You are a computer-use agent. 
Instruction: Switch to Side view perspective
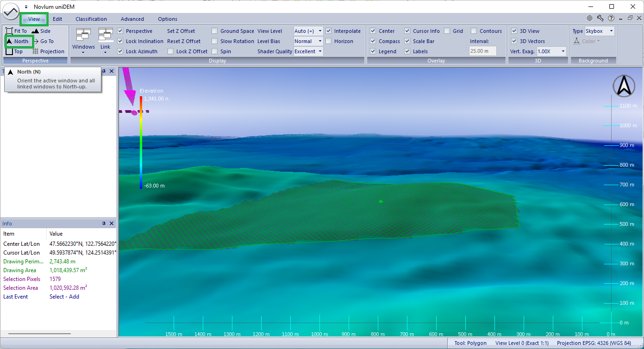(41, 31)
